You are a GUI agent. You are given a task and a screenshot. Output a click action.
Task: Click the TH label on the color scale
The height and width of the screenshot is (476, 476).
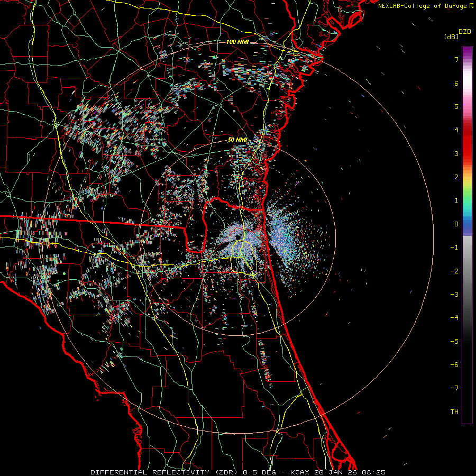(454, 412)
